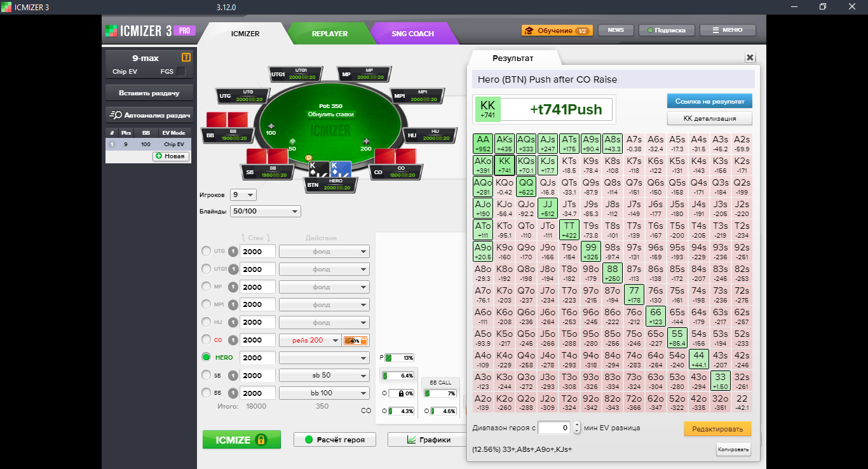Viewport: 868px width, 469px height.
Task: Toggle the FGS checkbox
Action: pyautogui.click(x=180, y=71)
